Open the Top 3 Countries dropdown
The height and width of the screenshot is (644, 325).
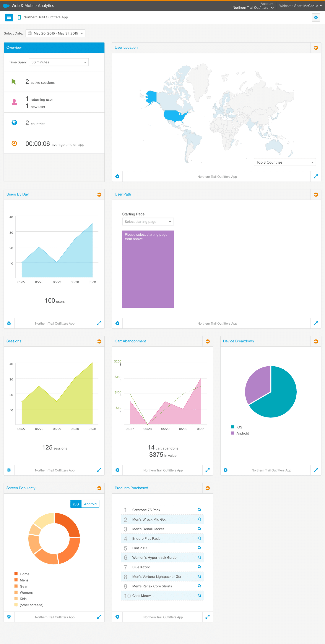(285, 162)
